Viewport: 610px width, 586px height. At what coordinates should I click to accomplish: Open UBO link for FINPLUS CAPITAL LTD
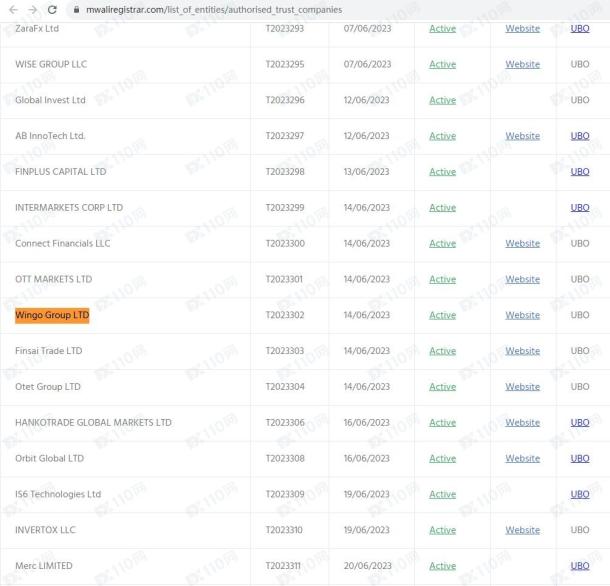579,172
